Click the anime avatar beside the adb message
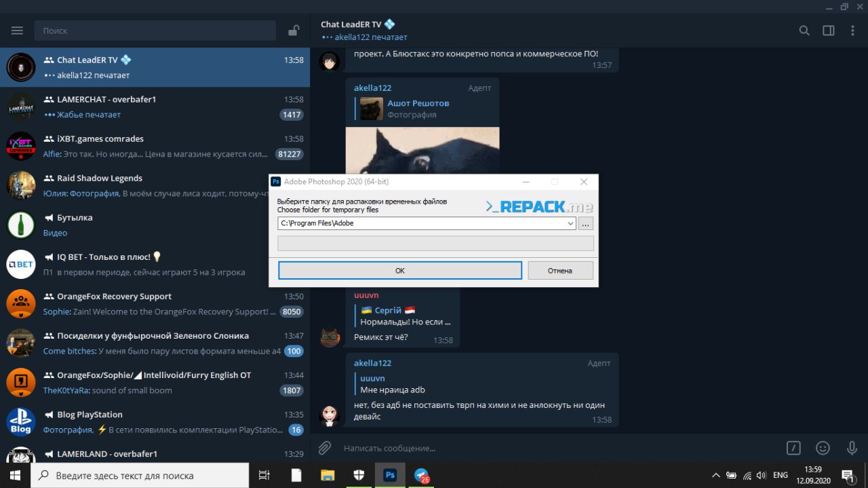The height and width of the screenshot is (488, 868). click(x=330, y=415)
